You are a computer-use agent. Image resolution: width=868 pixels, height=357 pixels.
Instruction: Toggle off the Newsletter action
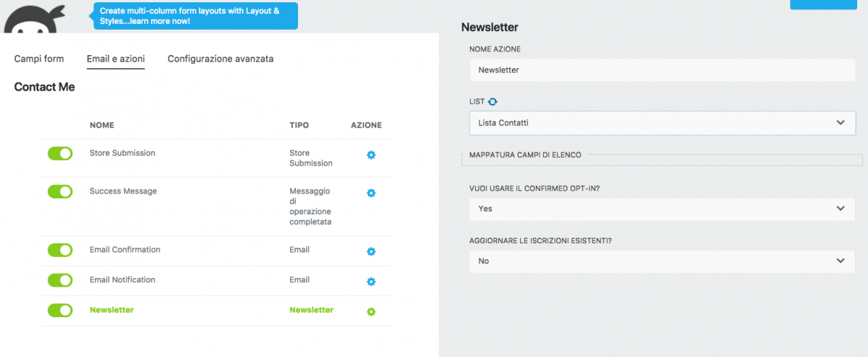tap(60, 310)
